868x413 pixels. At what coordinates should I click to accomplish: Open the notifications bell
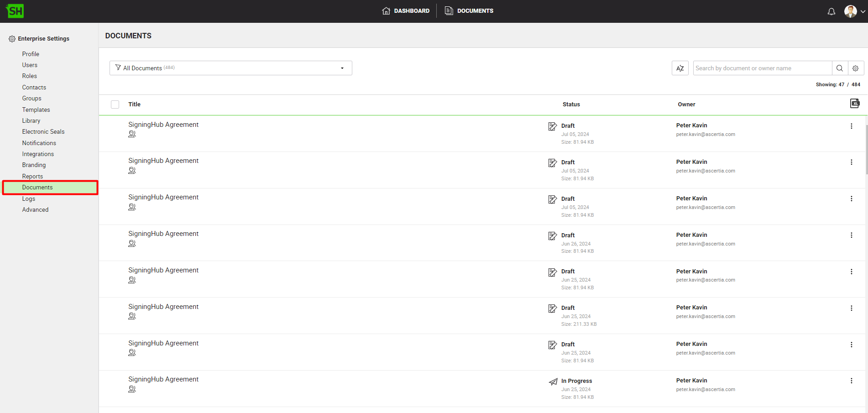click(831, 11)
